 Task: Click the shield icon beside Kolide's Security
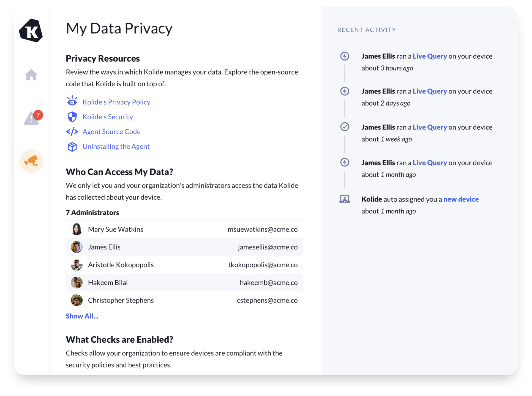point(72,117)
